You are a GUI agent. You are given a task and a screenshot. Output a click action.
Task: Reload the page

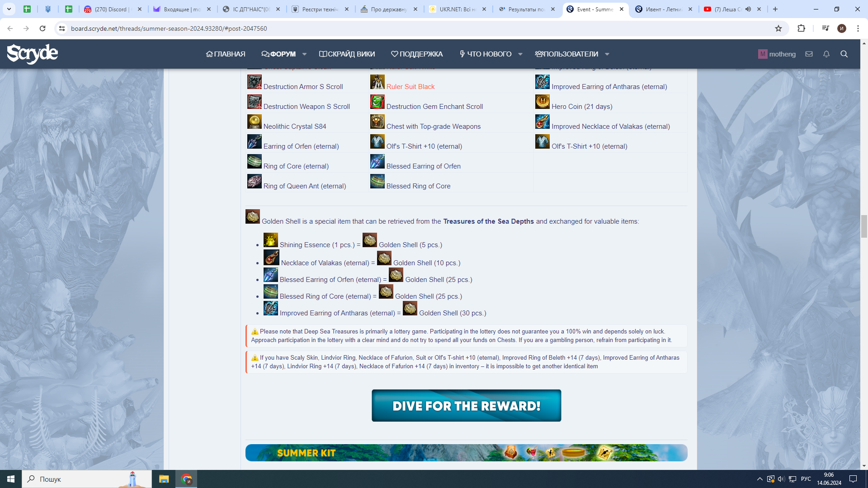(x=42, y=28)
